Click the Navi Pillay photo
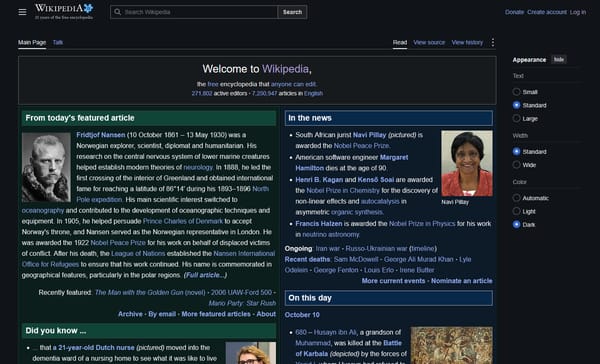Image resolution: width=600 pixels, height=364 pixels. (467, 163)
